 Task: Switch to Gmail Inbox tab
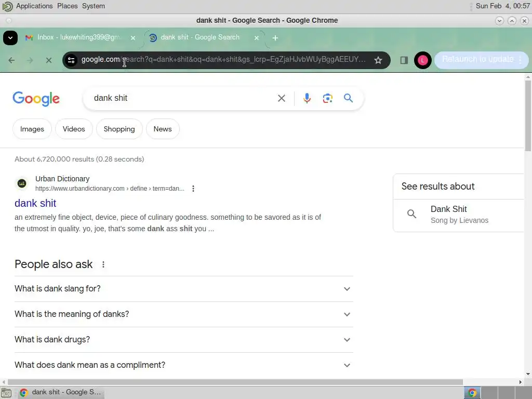pyautogui.click(x=79, y=37)
